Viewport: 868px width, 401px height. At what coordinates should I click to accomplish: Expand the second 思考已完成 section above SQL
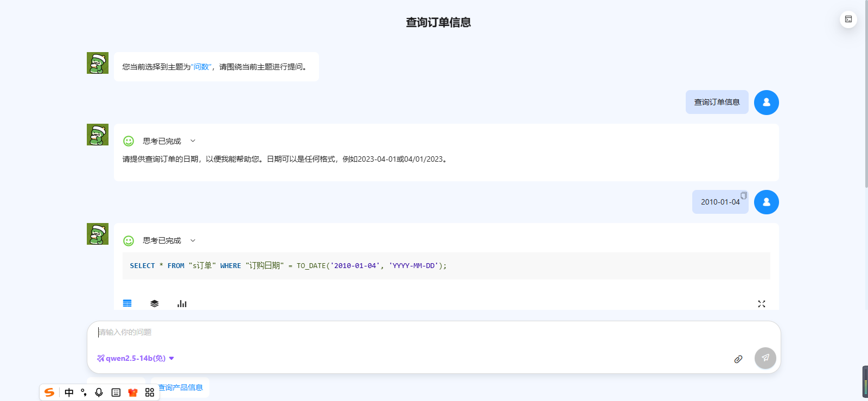click(193, 240)
